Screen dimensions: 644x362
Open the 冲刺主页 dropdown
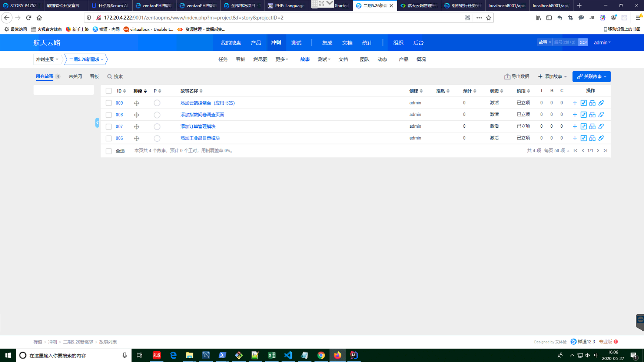pyautogui.click(x=47, y=59)
